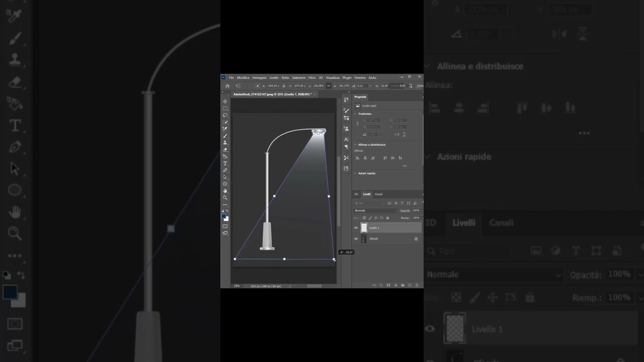The height and width of the screenshot is (362, 644).
Task: Open the Paragraph panel icon
Action: pos(346,147)
